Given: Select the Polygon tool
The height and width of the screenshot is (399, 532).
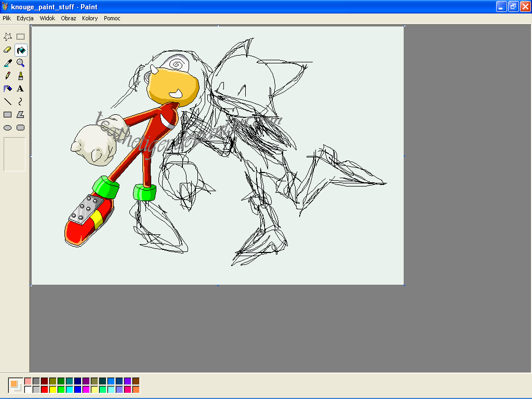Looking at the screenshot, I should tap(21, 115).
